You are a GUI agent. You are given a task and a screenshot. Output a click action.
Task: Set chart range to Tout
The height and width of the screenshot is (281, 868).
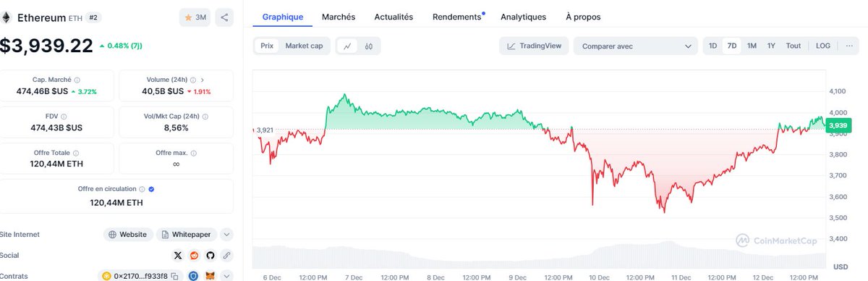tap(793, 46)
